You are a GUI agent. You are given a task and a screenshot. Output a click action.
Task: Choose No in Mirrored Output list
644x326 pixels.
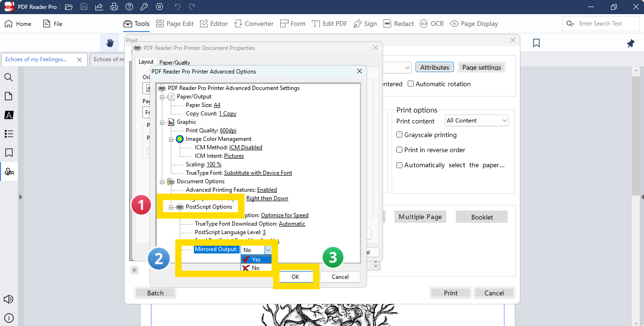[x=256, y=268]
